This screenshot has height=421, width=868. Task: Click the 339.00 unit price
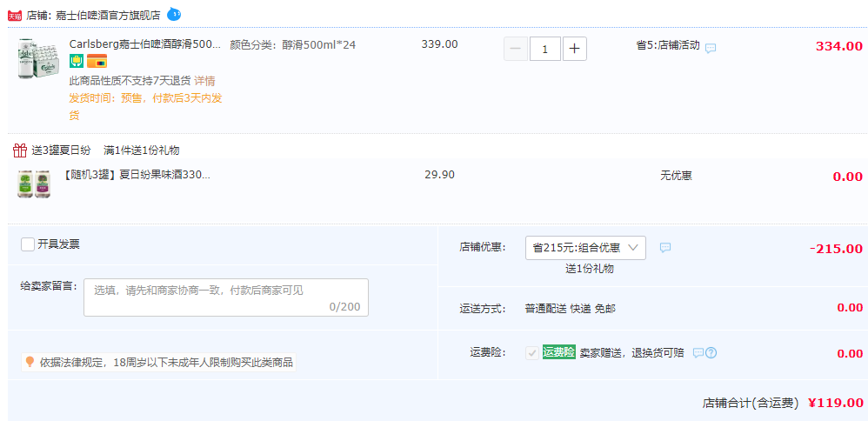coord(439,44)
